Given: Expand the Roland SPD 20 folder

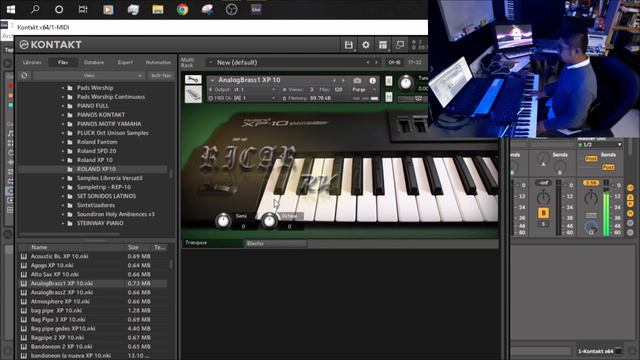Looking at the screenshot, I should point(63,151).
